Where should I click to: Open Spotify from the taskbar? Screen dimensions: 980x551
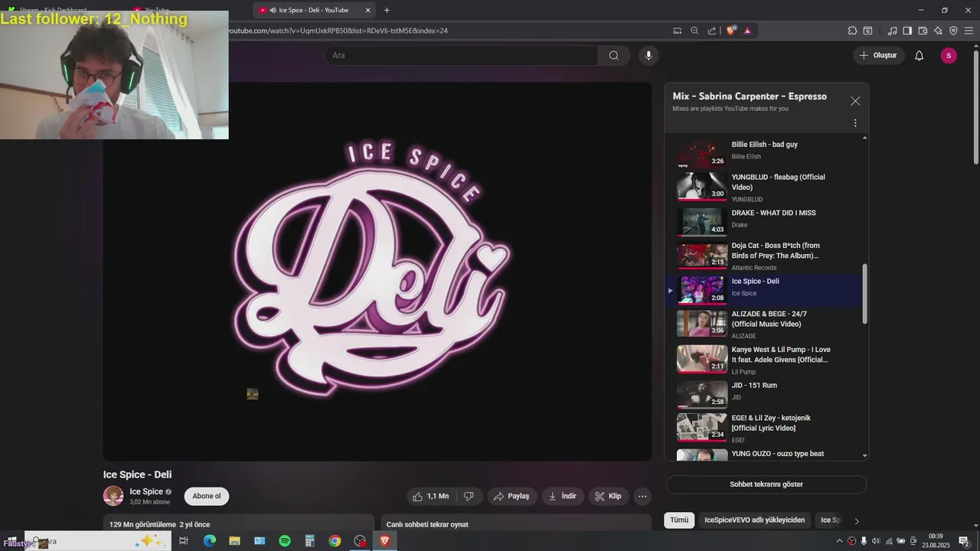285,541
